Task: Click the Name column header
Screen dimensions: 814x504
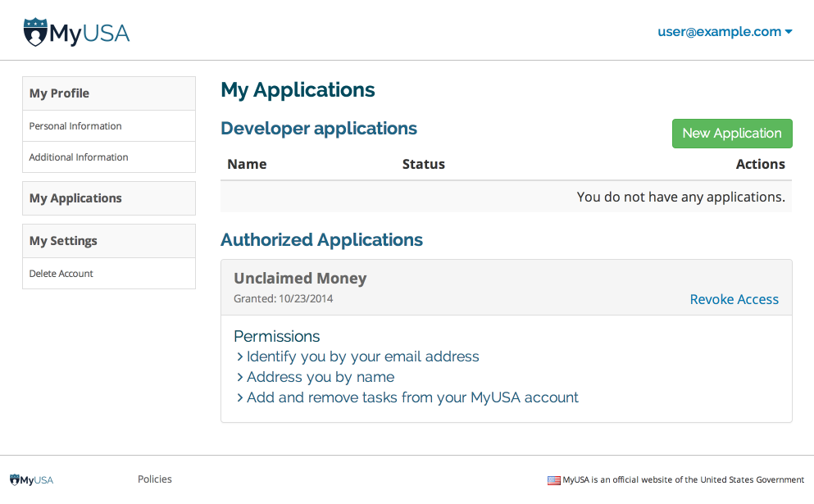Action: [x=247, y=164]
